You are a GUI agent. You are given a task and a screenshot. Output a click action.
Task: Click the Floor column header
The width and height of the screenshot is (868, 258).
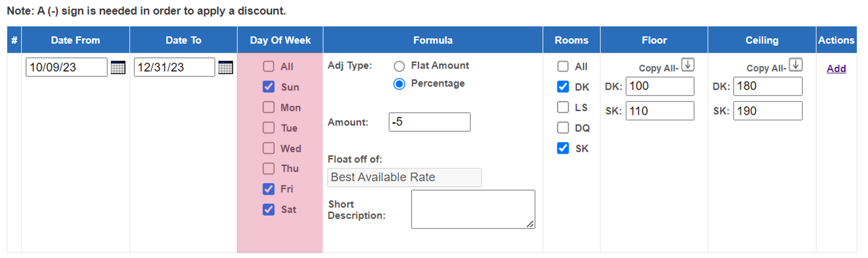(654, 40)
